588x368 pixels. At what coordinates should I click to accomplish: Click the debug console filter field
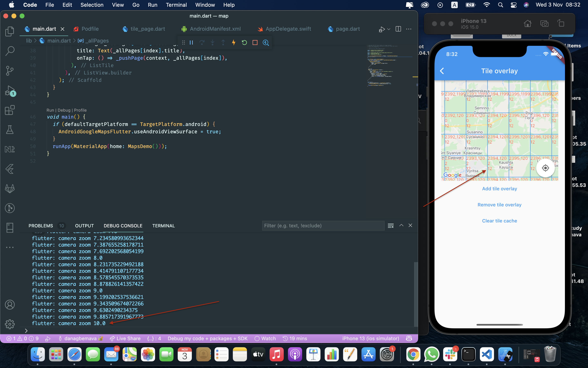click(323, 226)
